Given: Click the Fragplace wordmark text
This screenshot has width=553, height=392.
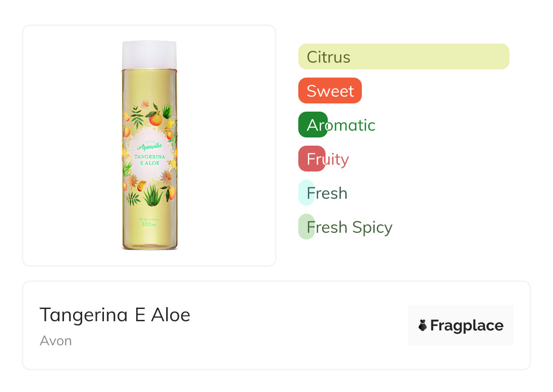Looking at the screenshot, I should coord(467,325).
